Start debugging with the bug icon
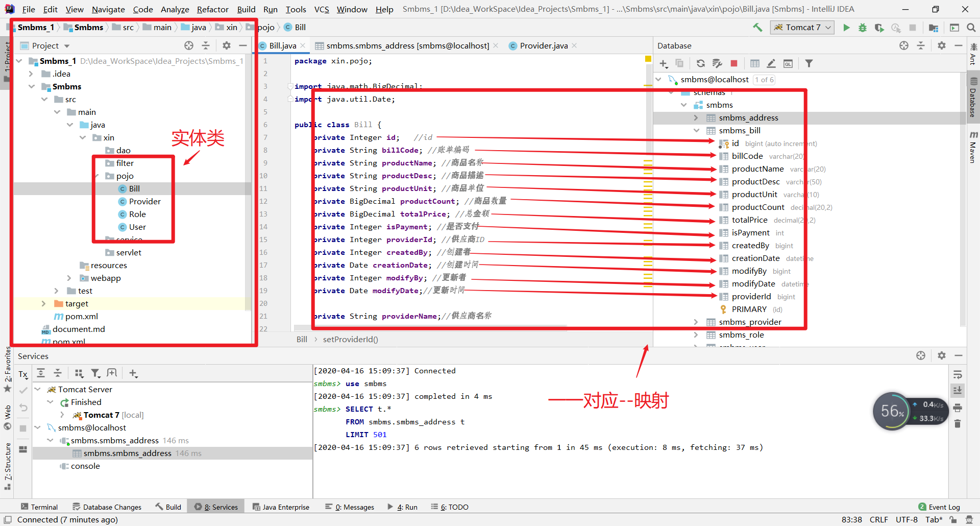This screenshot has height=526, width=980. 863,28
